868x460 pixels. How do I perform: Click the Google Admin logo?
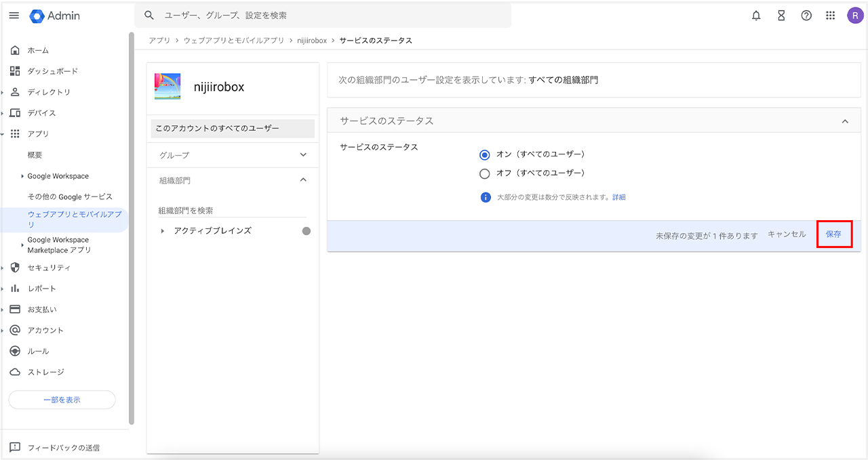(x=55, y=16)
